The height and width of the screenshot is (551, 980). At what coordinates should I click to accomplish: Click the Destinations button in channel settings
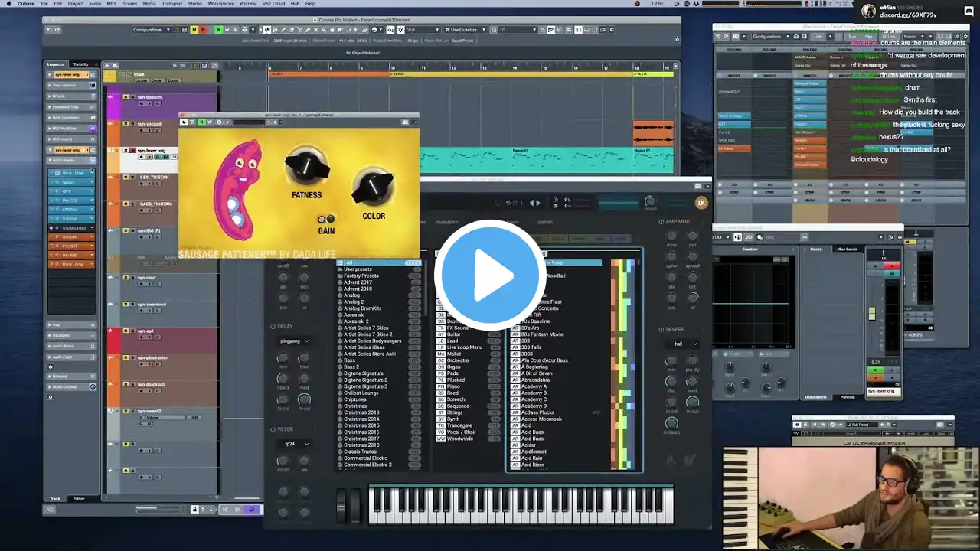pos(815,397)
